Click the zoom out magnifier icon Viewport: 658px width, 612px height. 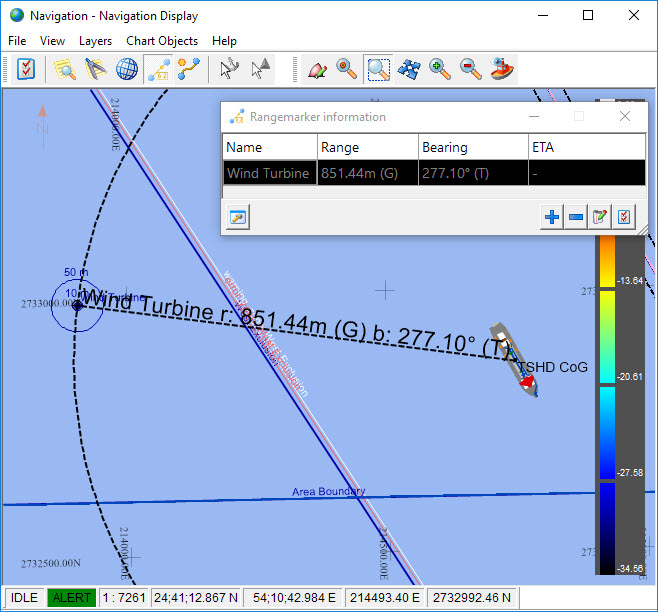[x=470, y=69]
